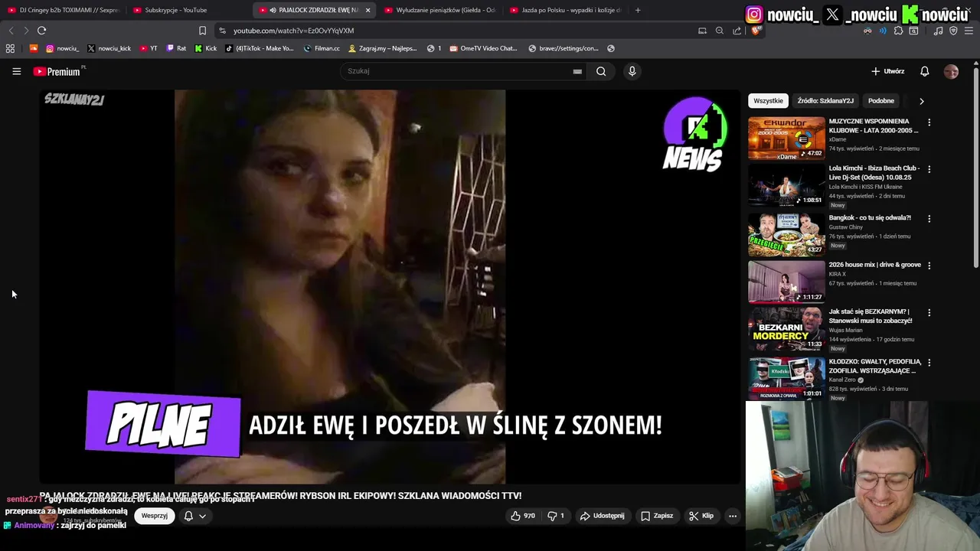Open the media control music note icon
Screen dimensions: 980x551
point(938,31)
